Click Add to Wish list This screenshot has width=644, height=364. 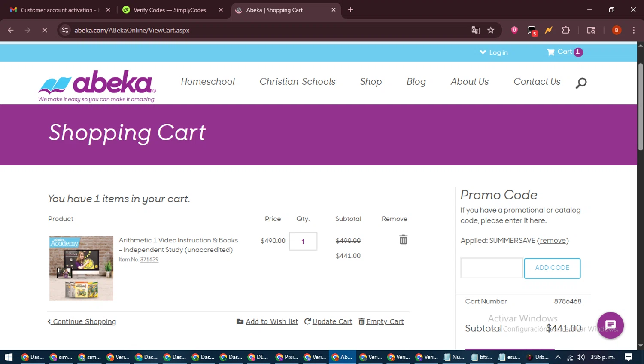[267, 321]
